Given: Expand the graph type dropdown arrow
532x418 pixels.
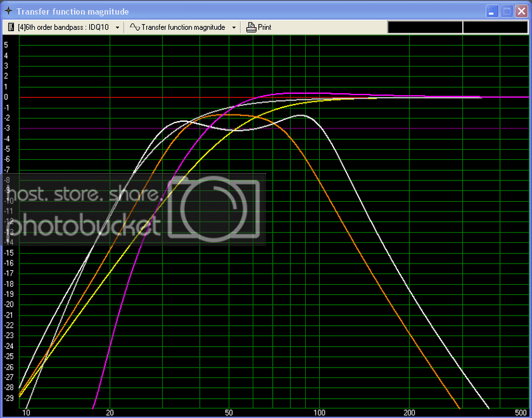Looking at the screenshot, I should click(234, 27).
